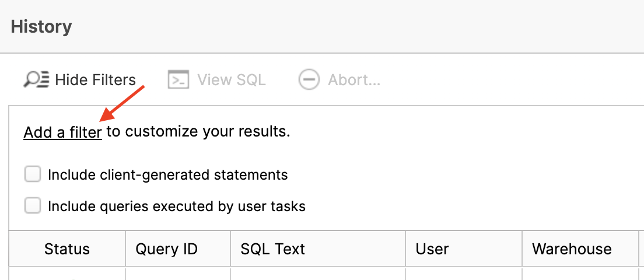Image resolution: width=644 pixels, height=280 pixels.
Task: Tick Include queries executed by user tasks checkbox
Action: tap(33, 205)
